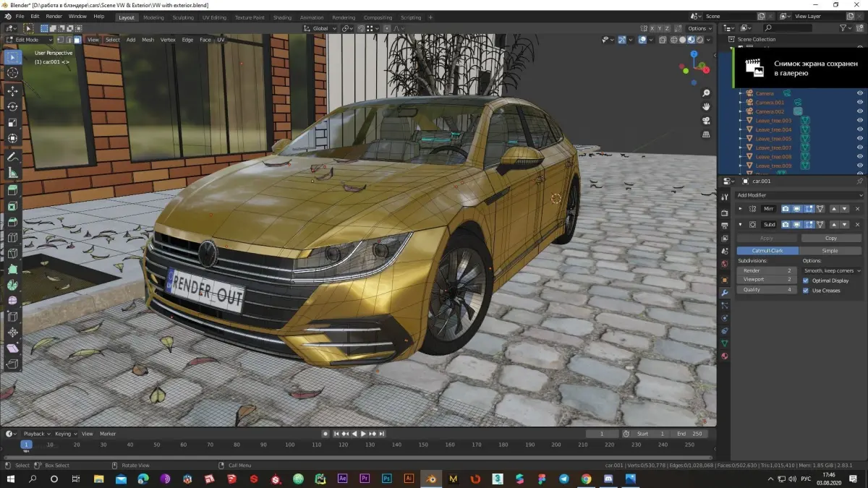Viewport: 868px width, 488px height.
Task: Select the Cursor tool in left toolbar
Action: pyautogui.click(x=12, y=73)
